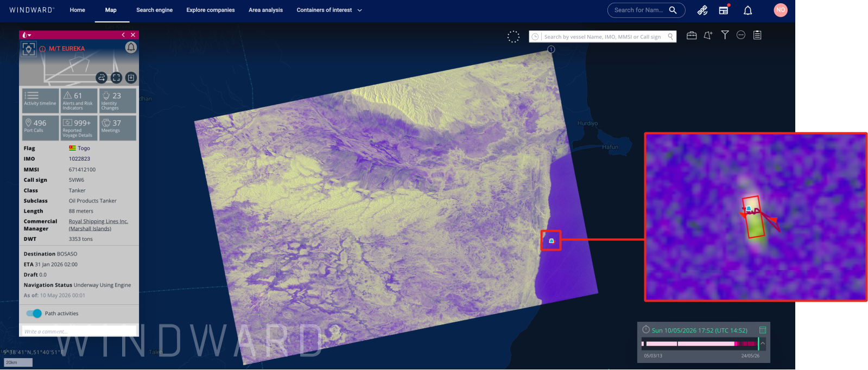The image size is (868, 370).
Task: Click the stopwatch icon in the time panel
Action: (646, 329)
